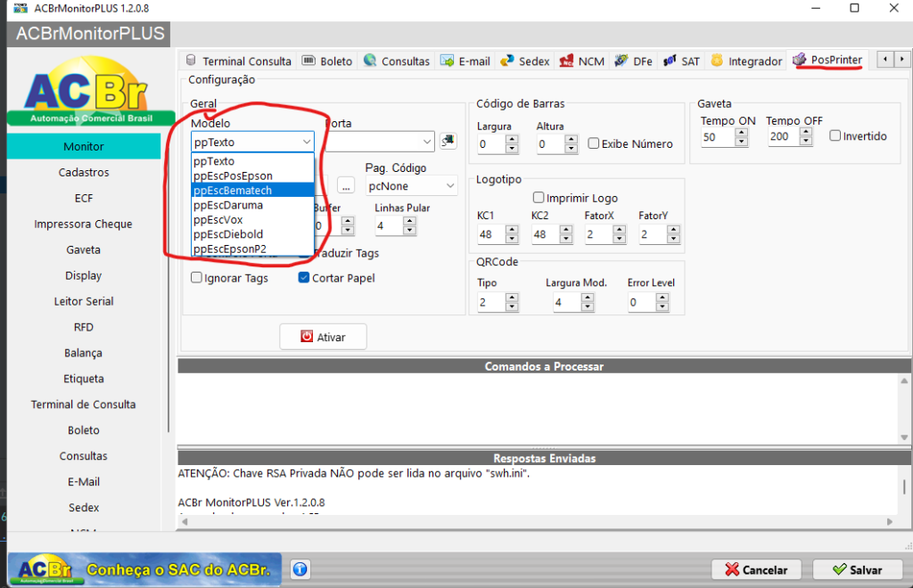
Task: Click the Integrador tab icon
Action: (x=717, y=61)
